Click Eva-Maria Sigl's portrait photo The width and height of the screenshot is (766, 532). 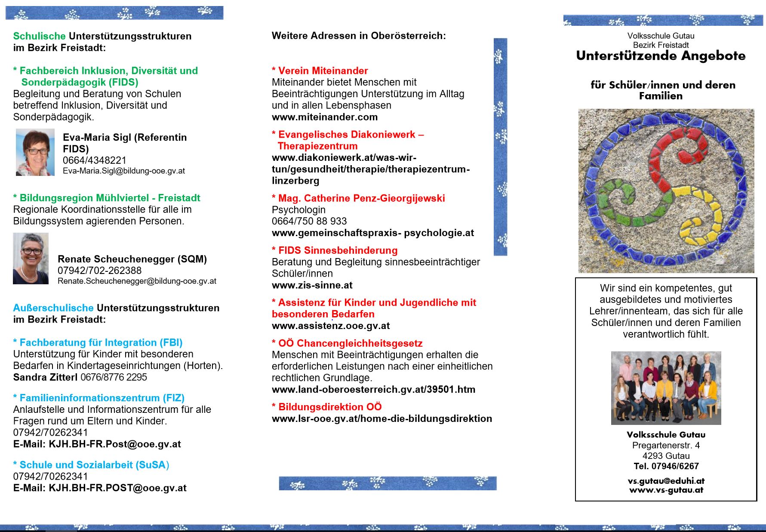pos(35,152)
